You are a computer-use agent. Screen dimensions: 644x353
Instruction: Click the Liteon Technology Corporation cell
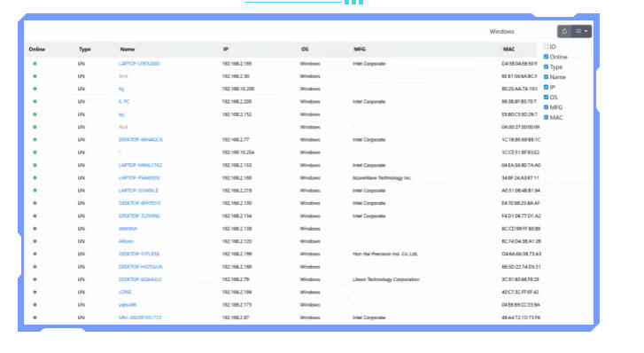pyautogui.click(x=386, y=279)
